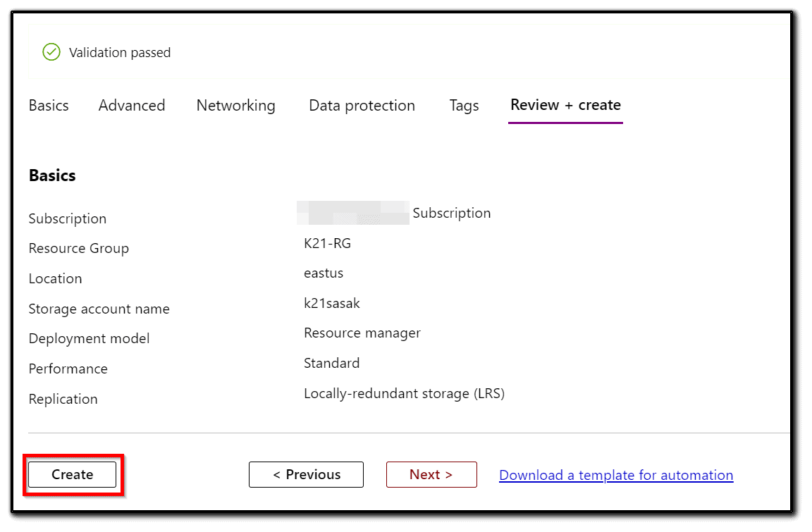Click the Next > button
Screen dimensions: 812x532
pos(431,475)
